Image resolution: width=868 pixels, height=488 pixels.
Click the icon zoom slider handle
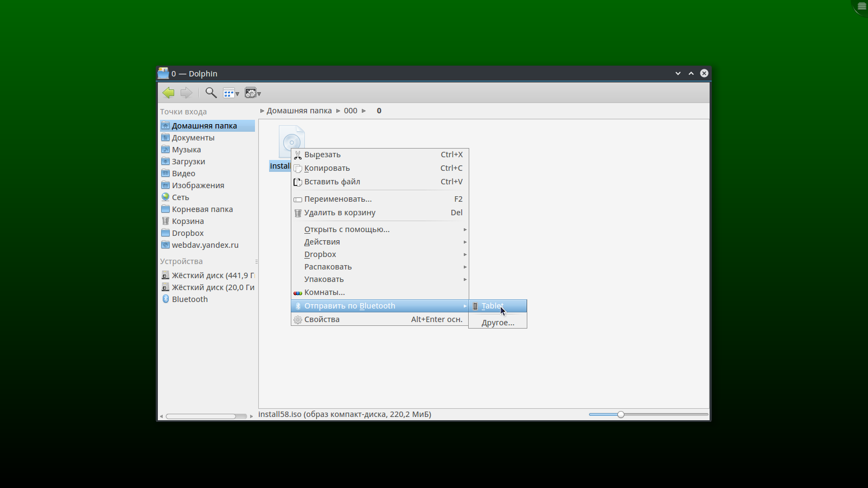tap(621, 414)
